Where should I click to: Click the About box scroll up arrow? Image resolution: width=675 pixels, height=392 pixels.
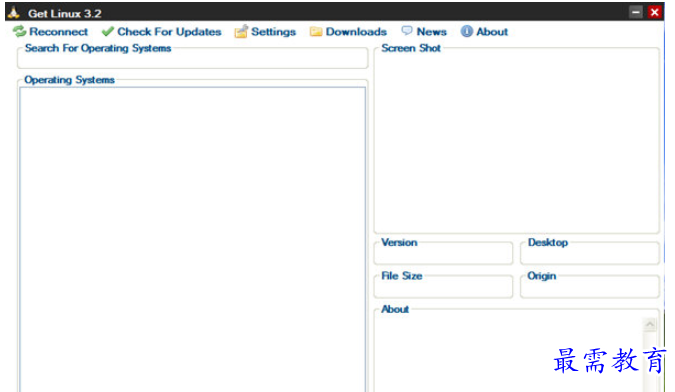pos(650,324)
